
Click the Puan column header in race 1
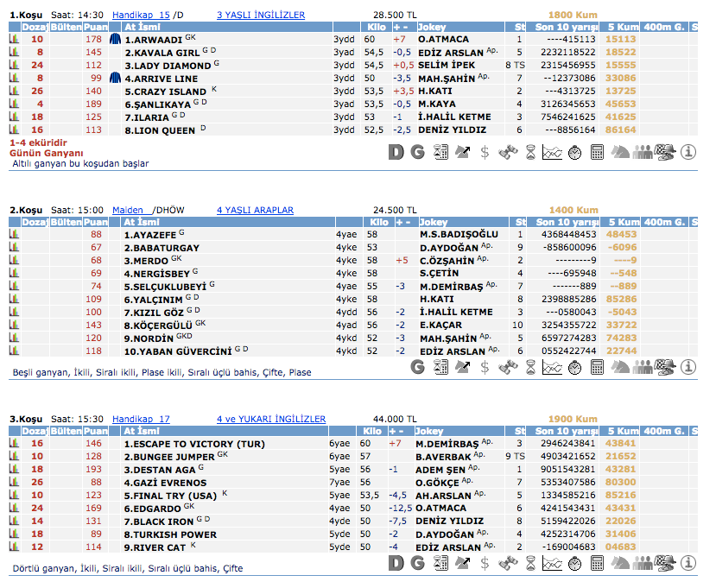click(95, 28)
